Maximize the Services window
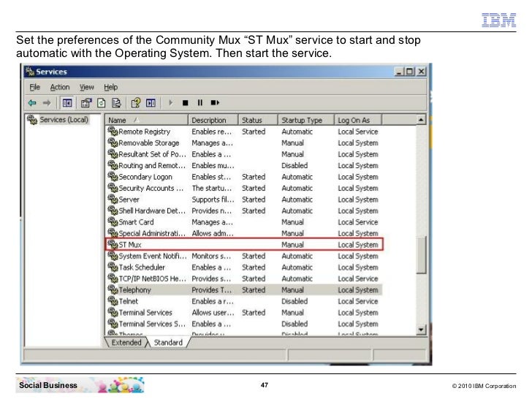Screen dimensions: 532x399 pos(410,72)
